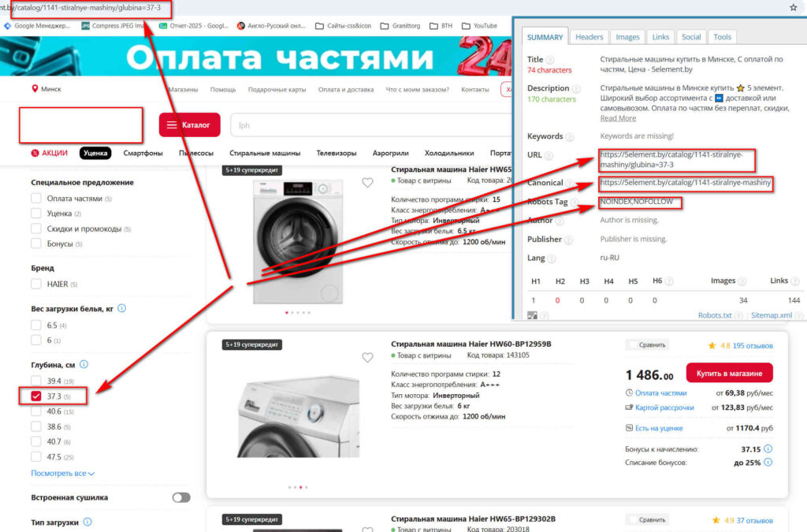Image resolution: width=807 pixels, height=532 pixels.
Task: Check the Уценка filter checkbox
Action: pos(36,213)
